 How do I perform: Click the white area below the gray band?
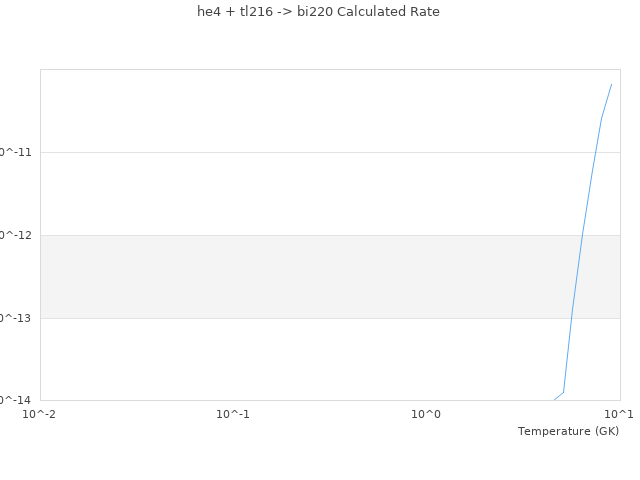(x=300, y=360)
